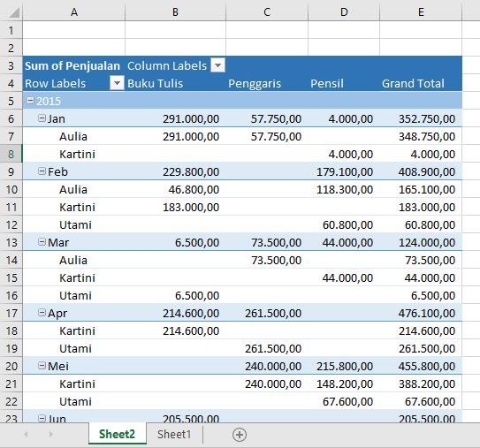Collapse the Apr month group
The width and height of the screenshot is (480, 448).
click(x=42, y=313)
